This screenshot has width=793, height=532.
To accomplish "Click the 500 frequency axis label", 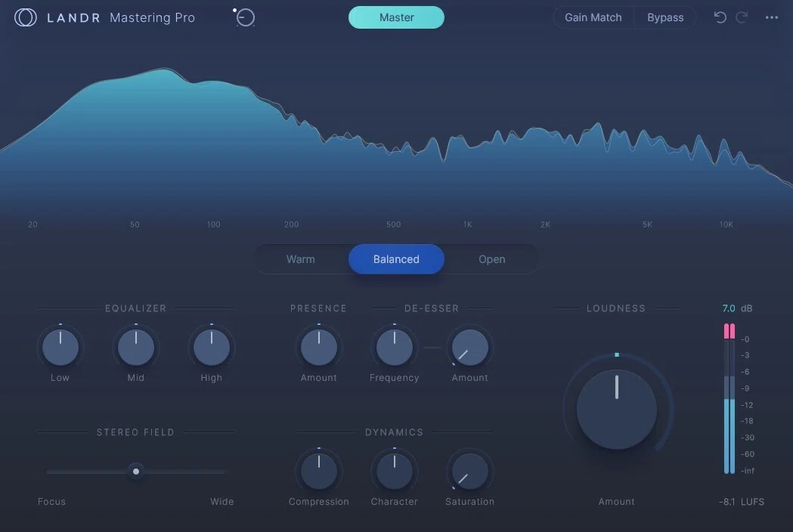I will pyautogui.click(x=393, y=224).
